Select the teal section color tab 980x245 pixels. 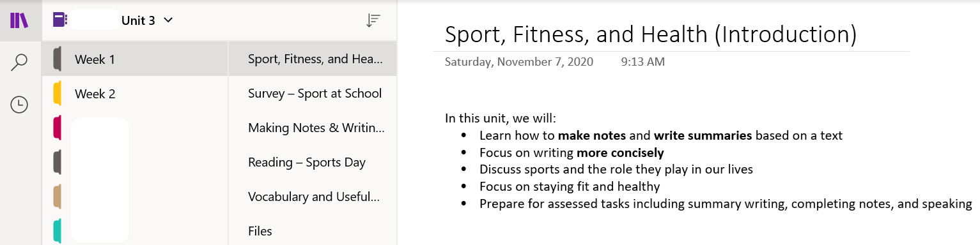57,231
